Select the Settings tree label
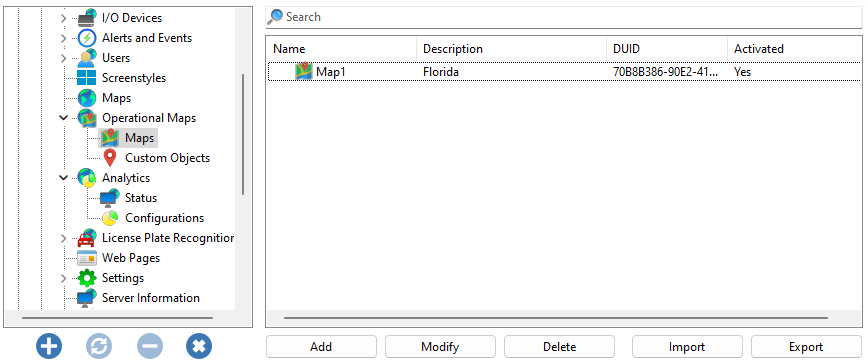 click(x=123, y=278)
